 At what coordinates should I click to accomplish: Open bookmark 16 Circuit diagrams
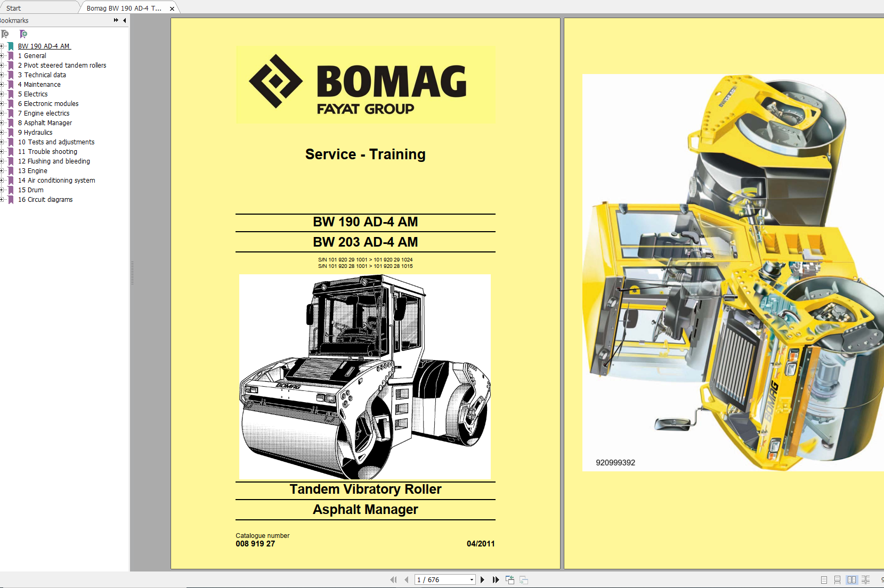coord(45,200)
